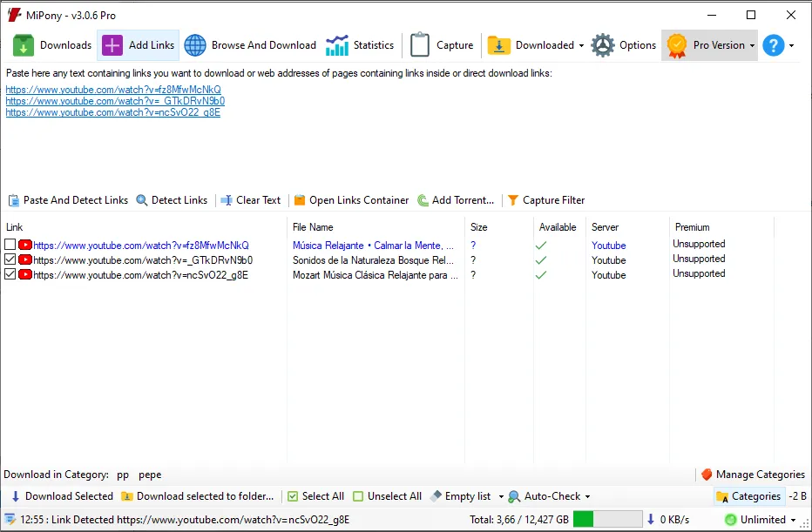812x532 pixels.
Task: Click the Total 3,66 / 12,427 GB text
Action: (x=519, y=520)
